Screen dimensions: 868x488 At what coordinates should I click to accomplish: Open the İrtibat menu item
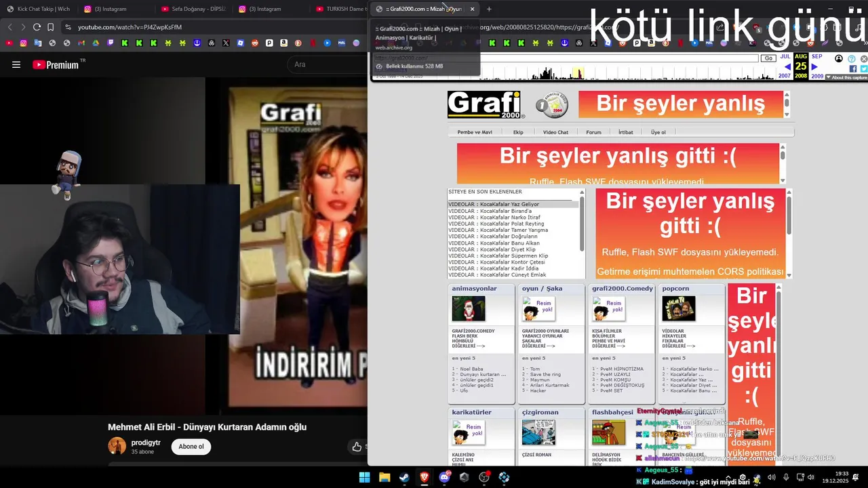[x=625, y=132]
